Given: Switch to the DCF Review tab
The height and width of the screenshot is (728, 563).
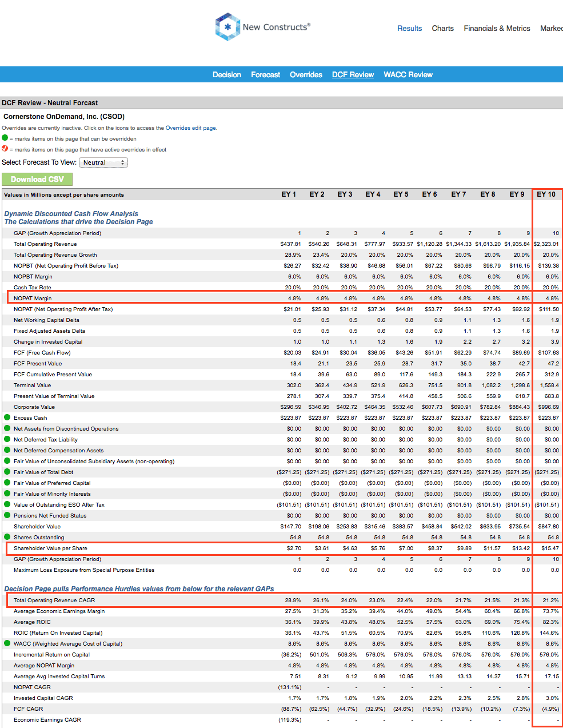Looking at the screenshot, I should (353, 74).
